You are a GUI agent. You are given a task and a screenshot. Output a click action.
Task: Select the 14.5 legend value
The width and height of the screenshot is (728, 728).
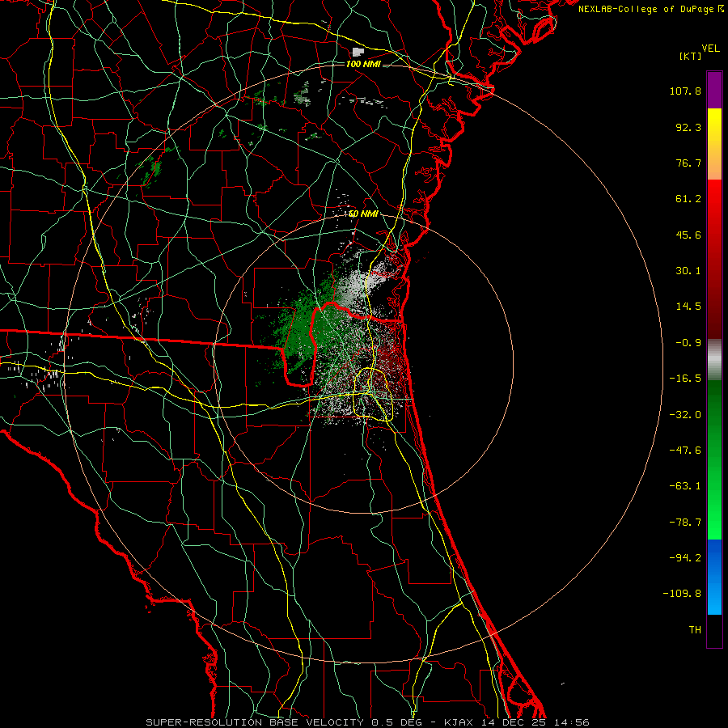(688, 307)
